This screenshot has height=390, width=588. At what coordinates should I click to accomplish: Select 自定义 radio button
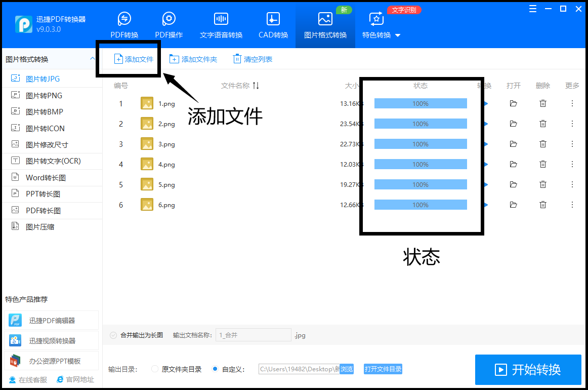pos(215,369)
